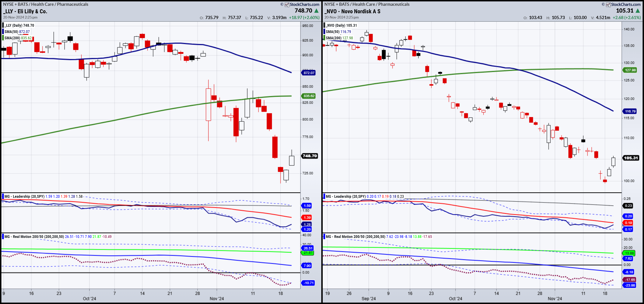Click the latest white NVO candlestick near 105

[613, 162]
